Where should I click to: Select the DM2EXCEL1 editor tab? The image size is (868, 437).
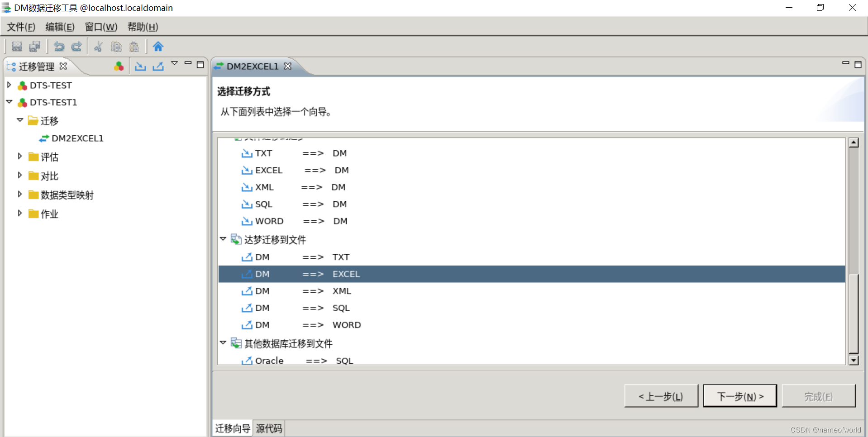252,66
